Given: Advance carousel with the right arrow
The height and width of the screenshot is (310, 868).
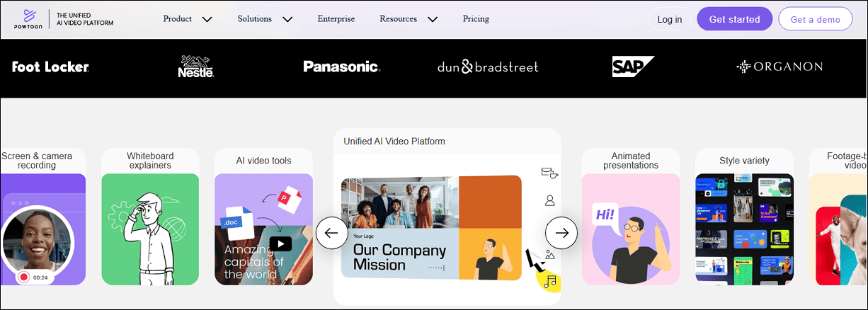Looking at the screenshot, I should coord(561,233).
